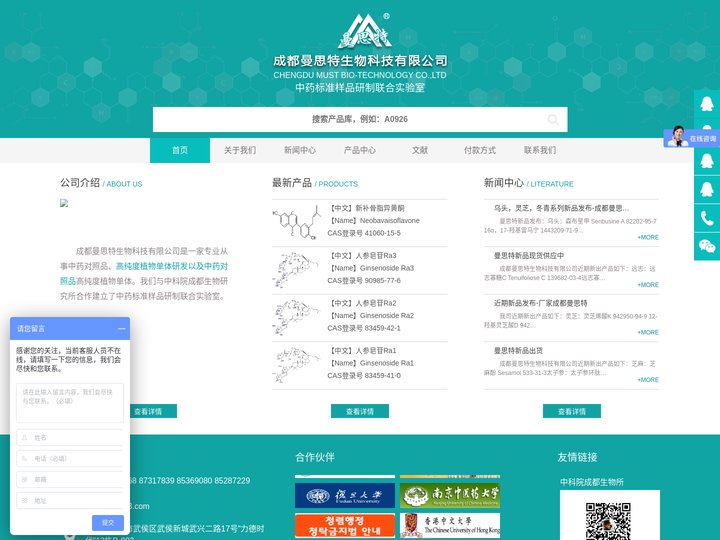Open the Ginsenoside Ra1 structure thumbnail
This screenshot has width=720, height=540.
(296, 365)
